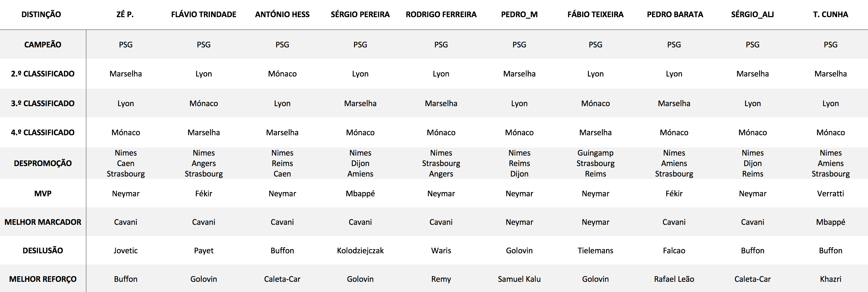The image size is (868, 292).
Task: Select the Verratti cell in MVP row
Action: tap(830, 194)
